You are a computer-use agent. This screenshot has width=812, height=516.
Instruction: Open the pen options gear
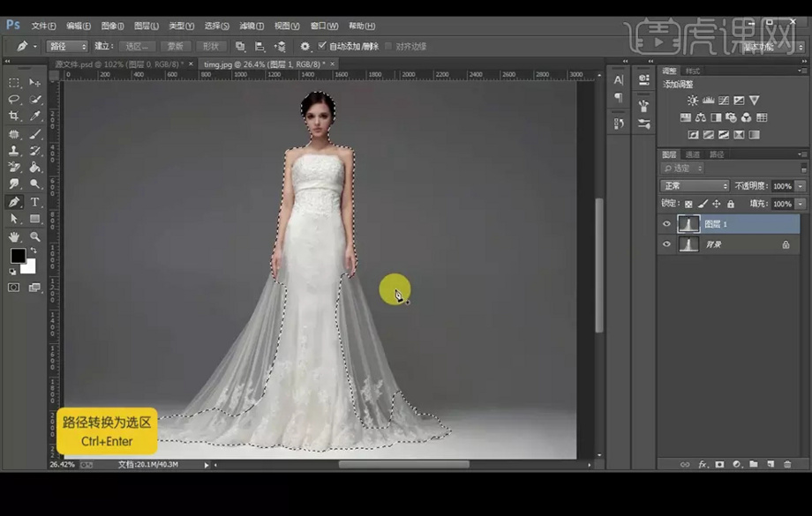tap(305, 47)
